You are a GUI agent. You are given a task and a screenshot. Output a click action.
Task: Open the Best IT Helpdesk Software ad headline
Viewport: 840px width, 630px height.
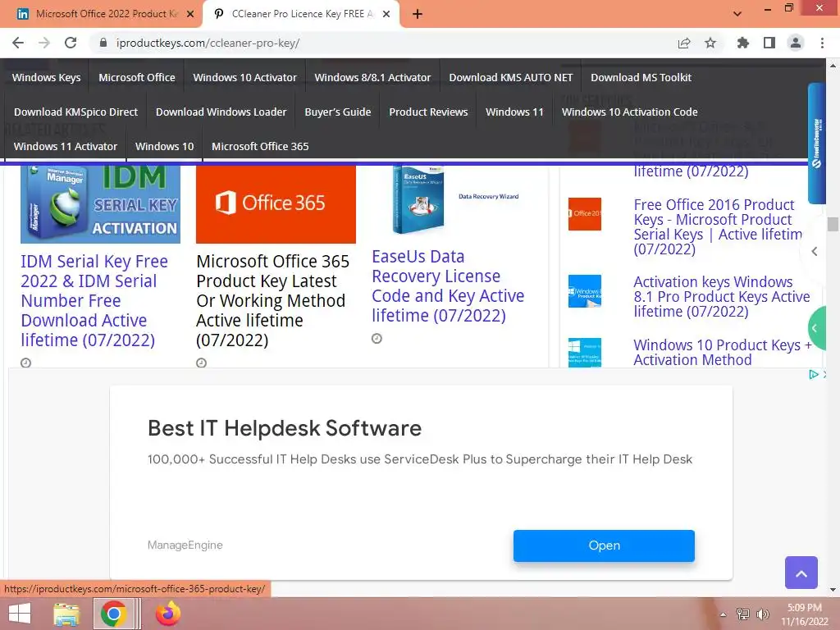pos(285,428)
